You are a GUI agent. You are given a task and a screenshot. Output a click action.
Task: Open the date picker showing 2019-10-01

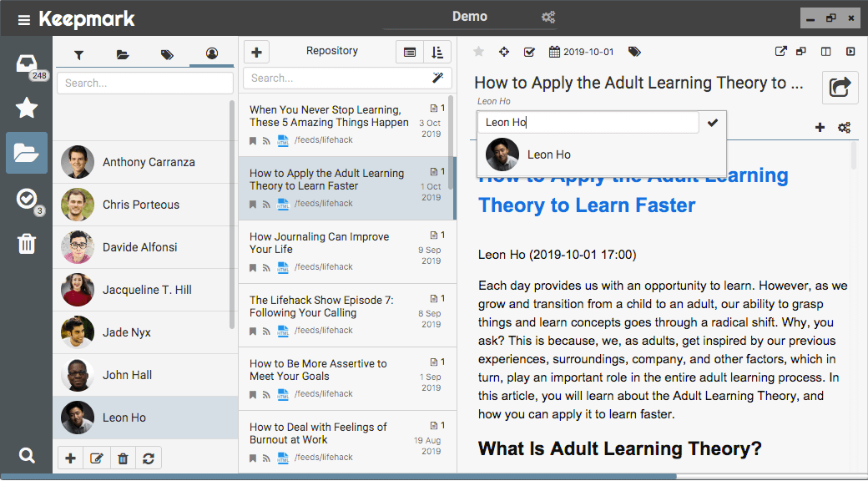581,52
